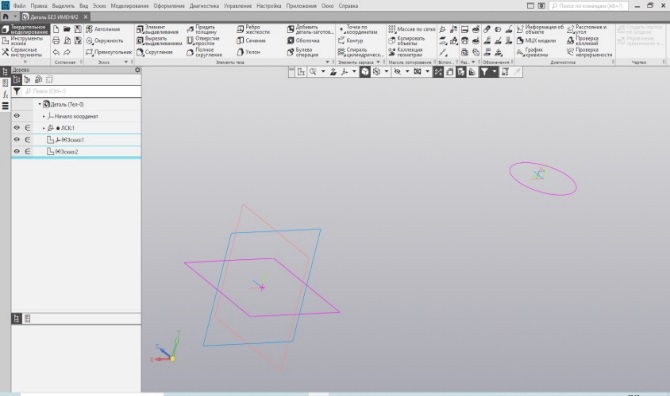This screenshot has height=396, width=670.
Task: Pick the Отверстие простое hole tool
Action: coord(203,41)
